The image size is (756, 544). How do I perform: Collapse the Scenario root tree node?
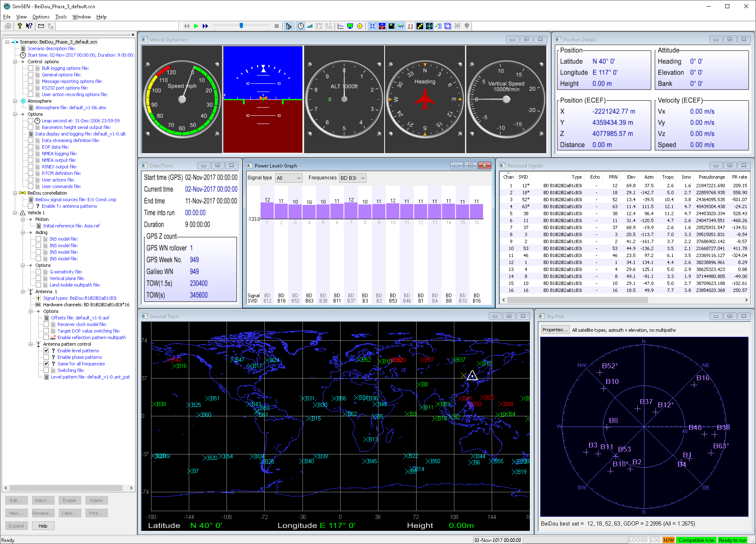pyautogui.click(x=7, y=42)
